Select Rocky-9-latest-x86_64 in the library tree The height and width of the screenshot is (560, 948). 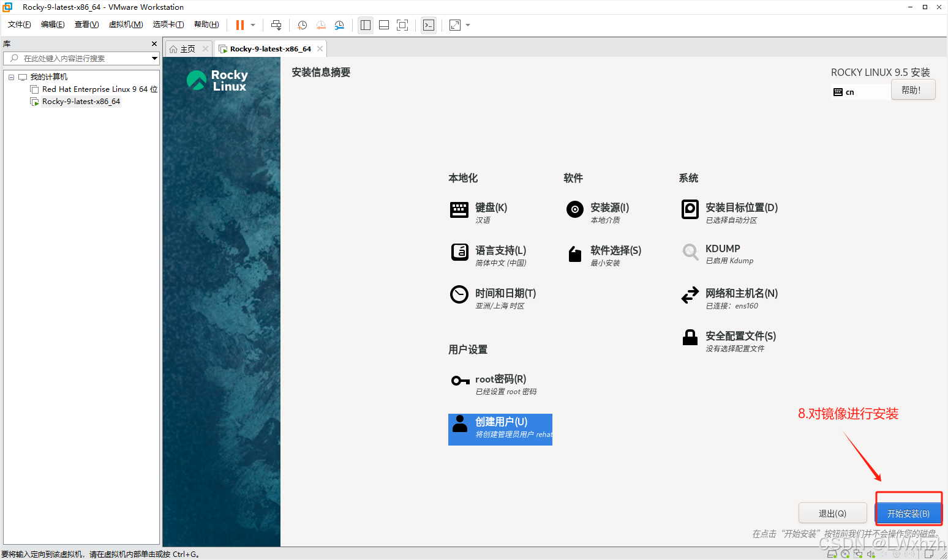click(x=81, y=102)
